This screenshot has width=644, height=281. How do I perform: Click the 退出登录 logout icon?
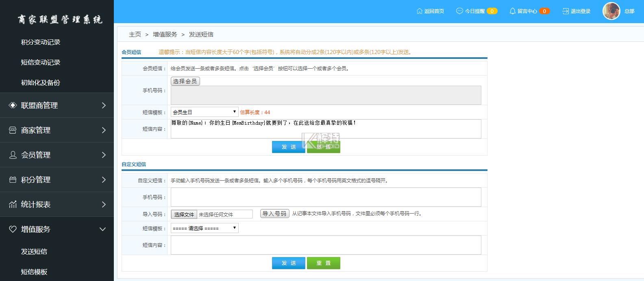pos(566,11)
